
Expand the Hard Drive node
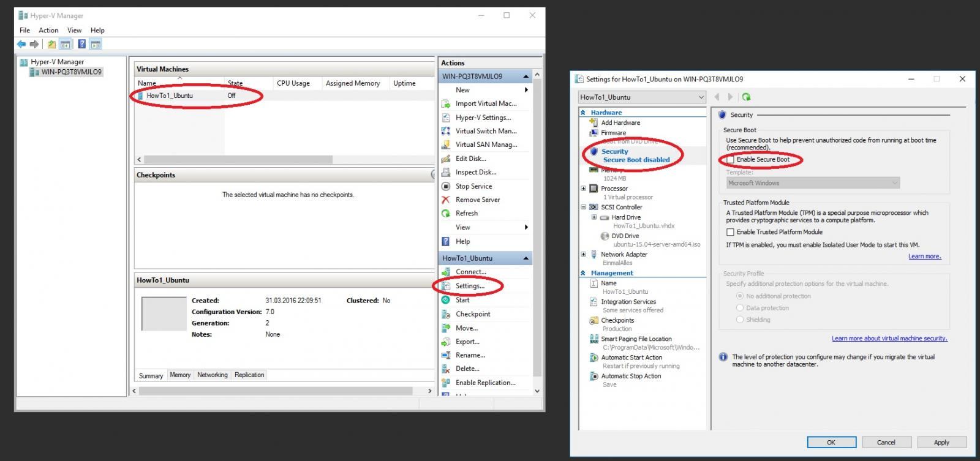point(594,217)
